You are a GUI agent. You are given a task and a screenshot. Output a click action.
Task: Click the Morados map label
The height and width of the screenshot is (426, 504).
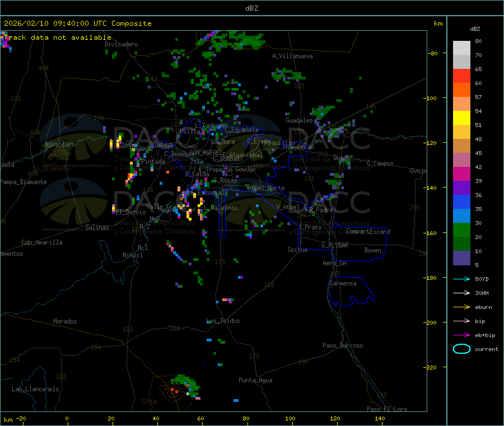(x=65, y=321)
